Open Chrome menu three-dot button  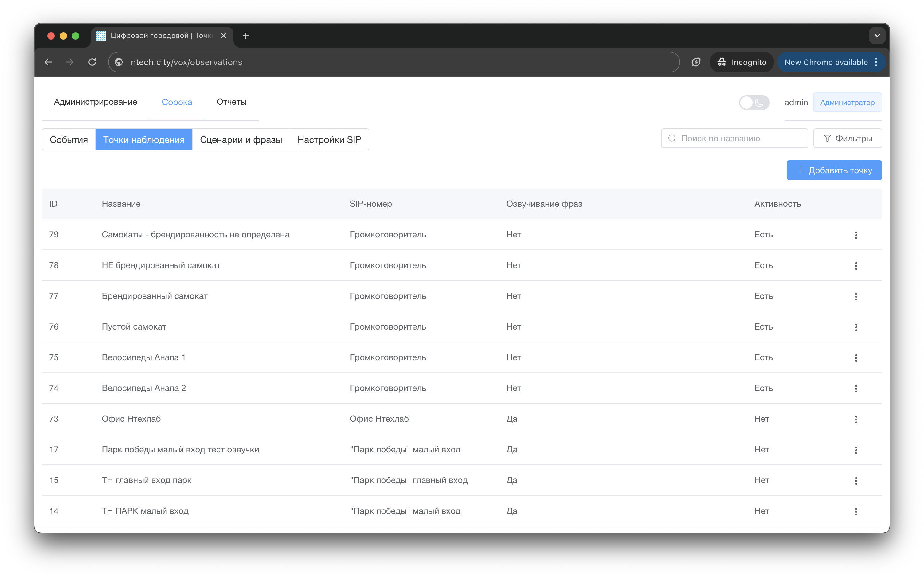click(876, 62)
